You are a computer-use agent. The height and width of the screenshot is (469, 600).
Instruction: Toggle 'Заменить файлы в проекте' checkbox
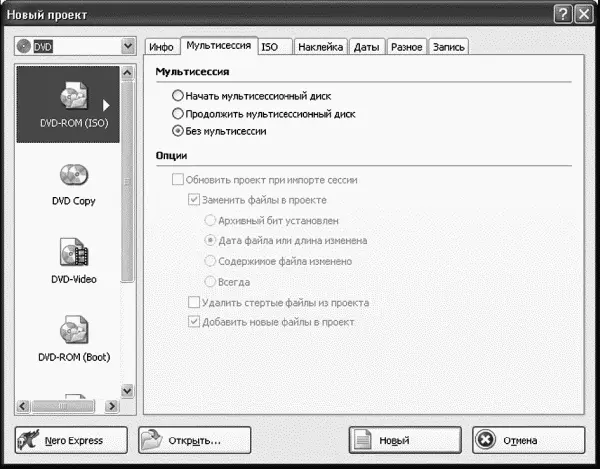coord(194,200)
